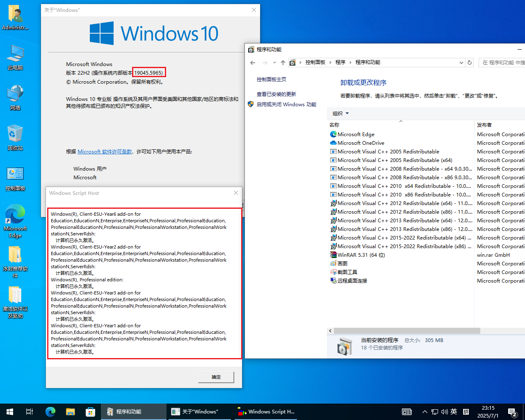Open 启用或关闭 Windows 功能 link

coord(286,105)
